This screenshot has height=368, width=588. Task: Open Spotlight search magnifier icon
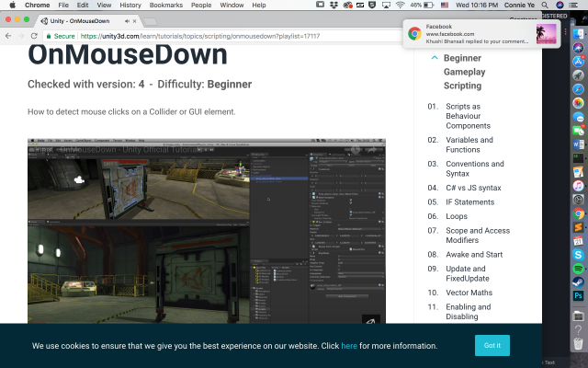click(545, 5)
